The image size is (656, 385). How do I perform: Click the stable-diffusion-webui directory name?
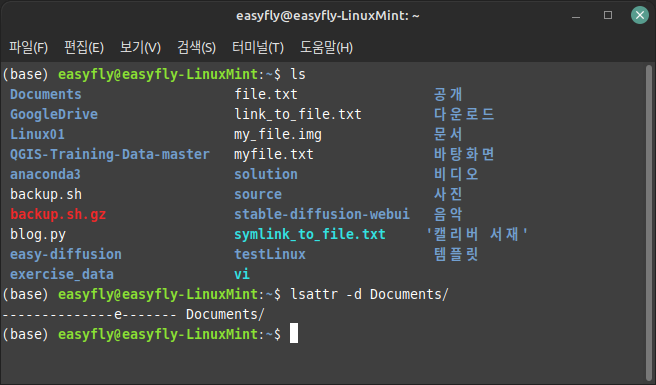pyautogui.click(x=322, y=214)
